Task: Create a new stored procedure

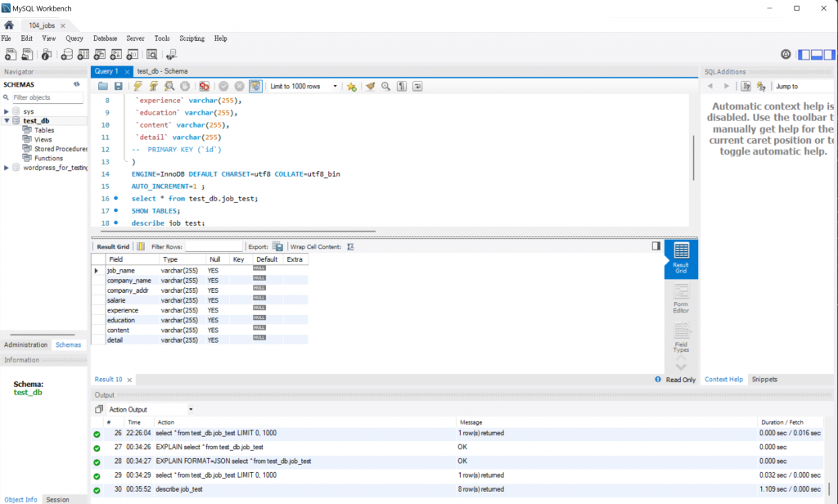Action: (116, 54)
